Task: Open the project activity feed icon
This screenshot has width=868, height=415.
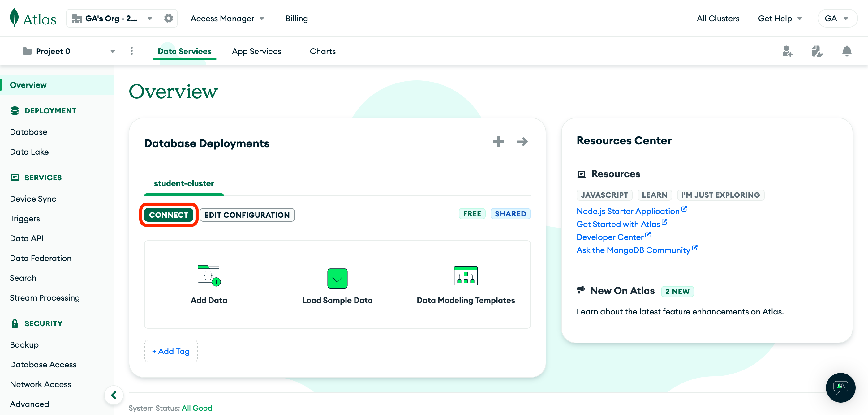Action: click(817, 51)
